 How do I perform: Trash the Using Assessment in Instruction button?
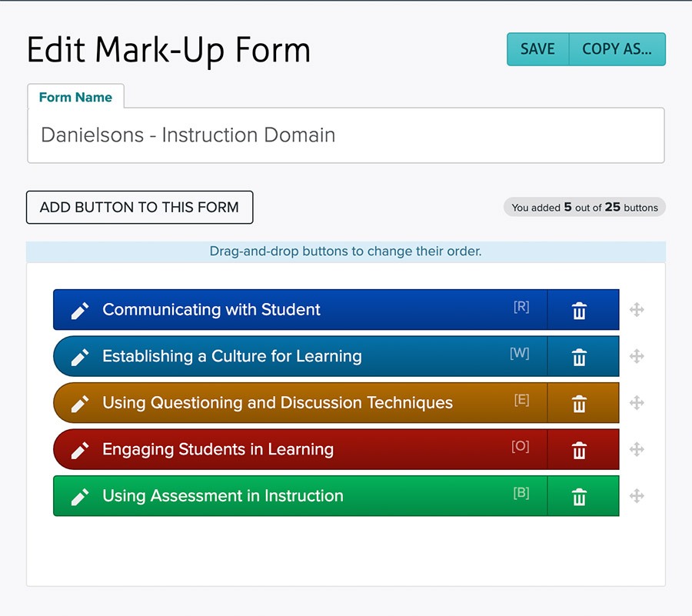pyautogui.click(x=579, y=497)
